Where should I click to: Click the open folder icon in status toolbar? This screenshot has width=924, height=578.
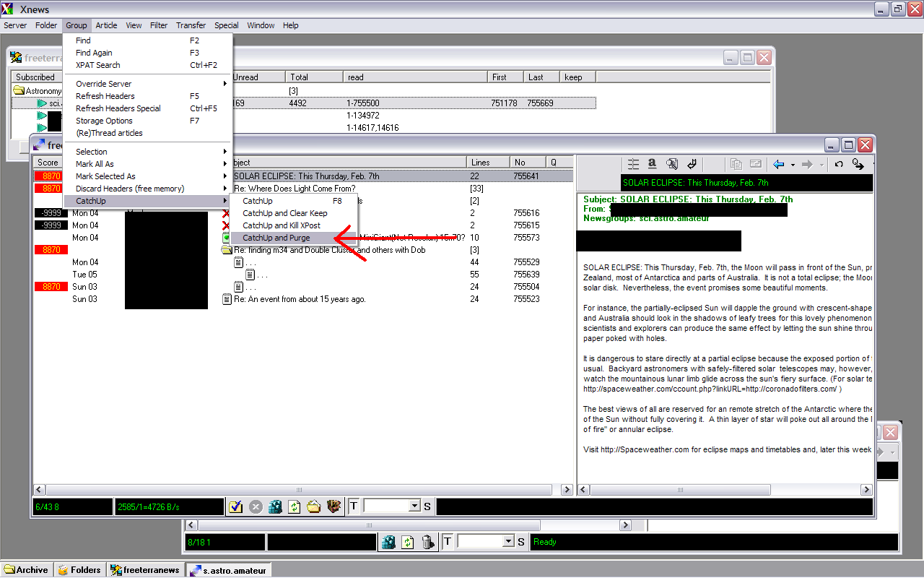point(313,506)
